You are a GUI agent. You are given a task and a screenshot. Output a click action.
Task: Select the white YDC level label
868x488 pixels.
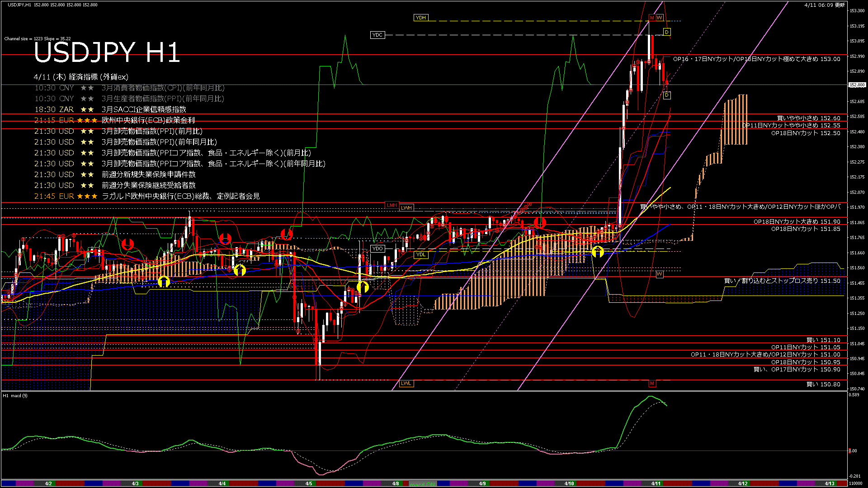click(x=377, y=35)
